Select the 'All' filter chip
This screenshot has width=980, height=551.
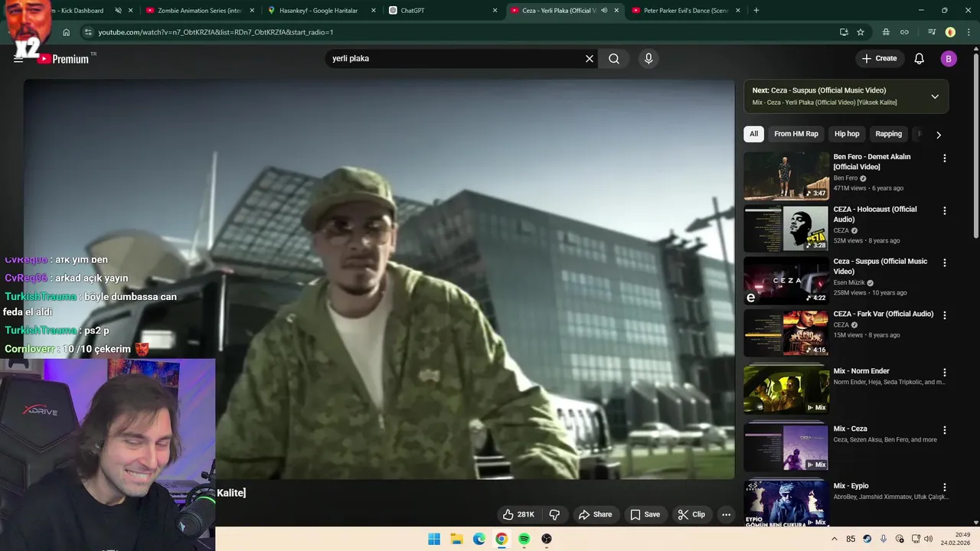753,134
